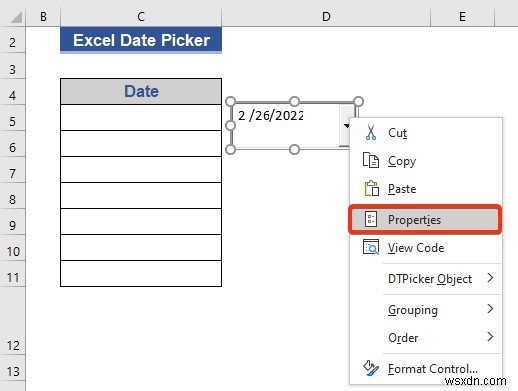Click the Date table header cell
518x391 pixels.
pos(141,91)
